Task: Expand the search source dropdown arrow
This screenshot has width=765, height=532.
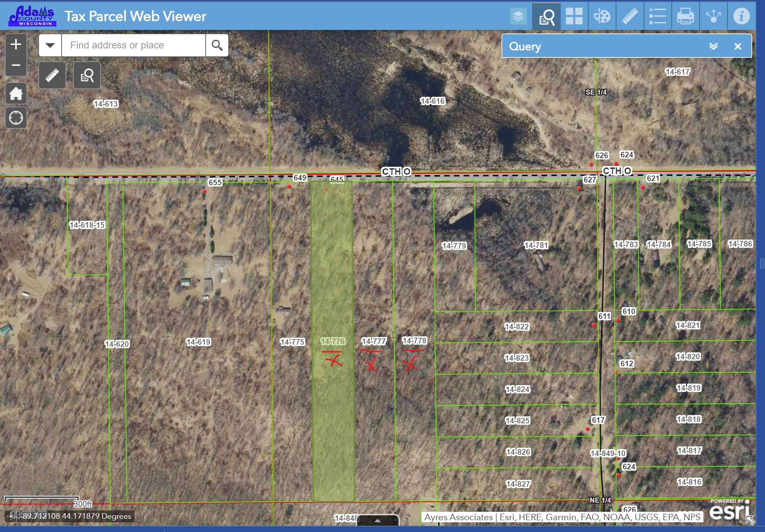Action: [50, 45]
